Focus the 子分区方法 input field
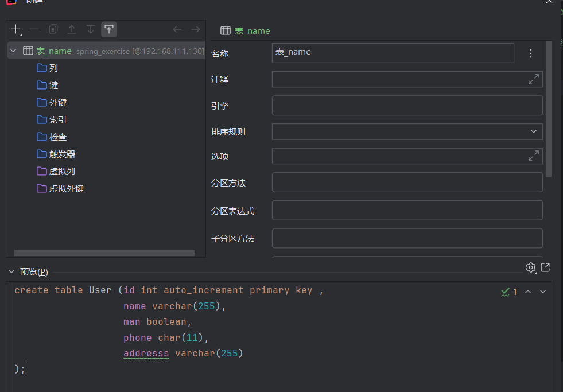The height and width of the screenshot is (392, 563). [407, 238]
